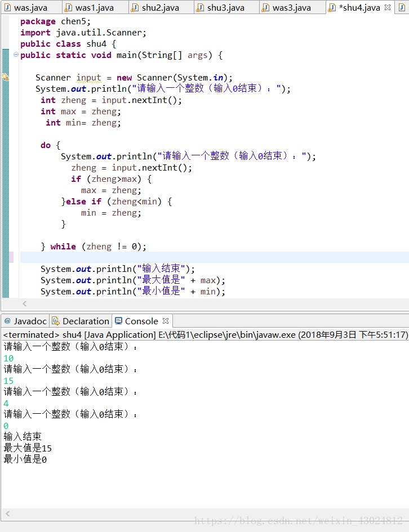Click console input value 15
The height and width of the screenshot is (532, 409).
click(8, 381)
